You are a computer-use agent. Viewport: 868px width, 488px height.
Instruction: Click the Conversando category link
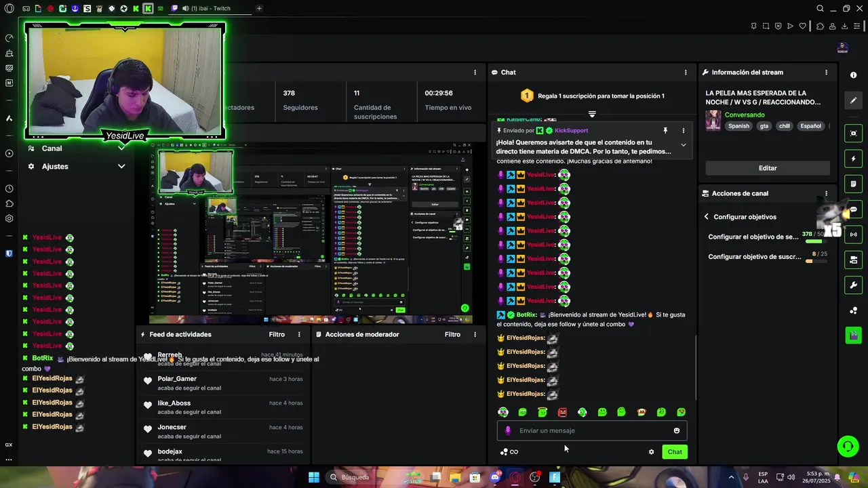pos(745,115)
